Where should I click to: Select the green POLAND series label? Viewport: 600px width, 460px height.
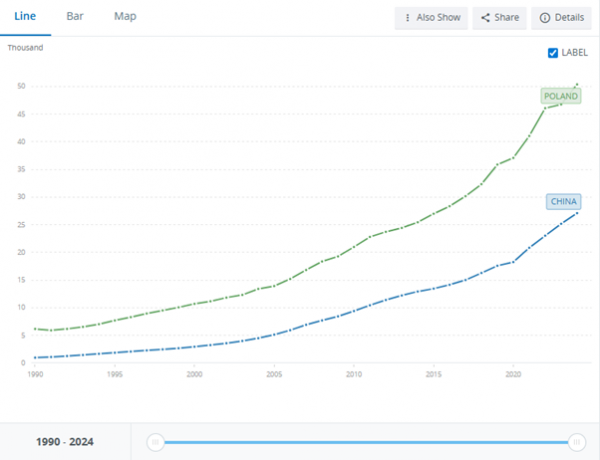click(560, 96)
